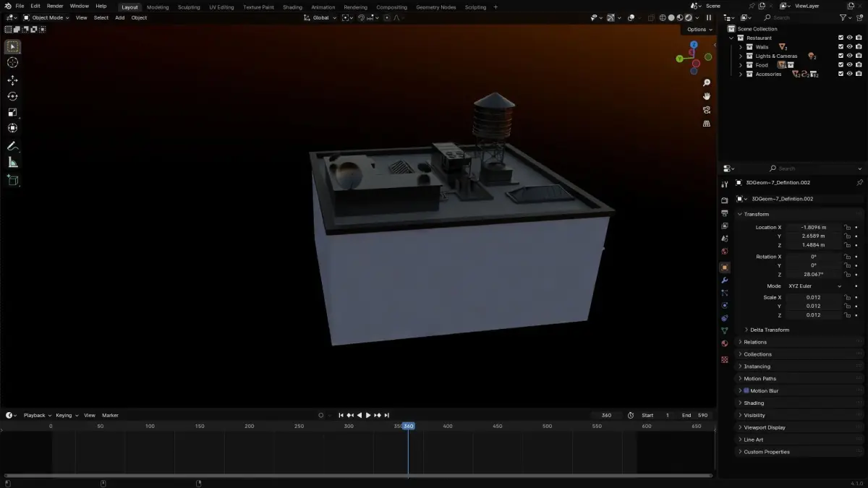Toggle the X-ray view button
The image size is (868, 488).
pyautogui.click(x=650, y=17)
